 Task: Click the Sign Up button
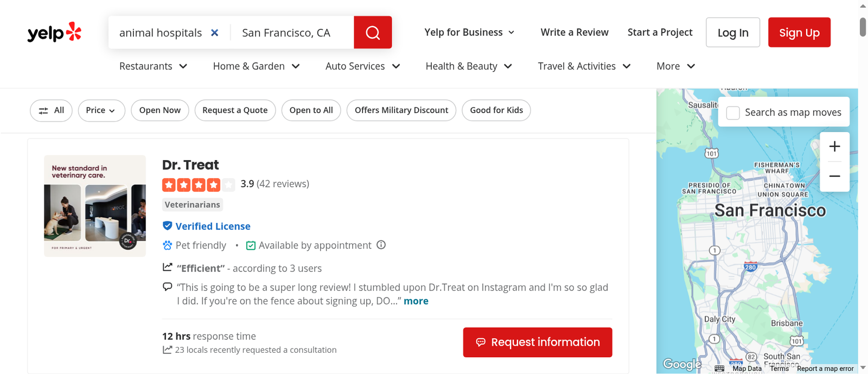point(799,33)
